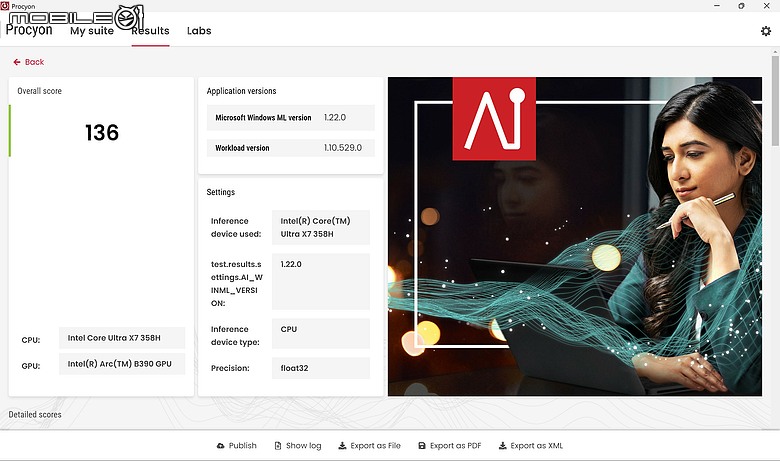Close the Procyon window
The width and height of the screenshot is (780, 461).
pos(767,6)
